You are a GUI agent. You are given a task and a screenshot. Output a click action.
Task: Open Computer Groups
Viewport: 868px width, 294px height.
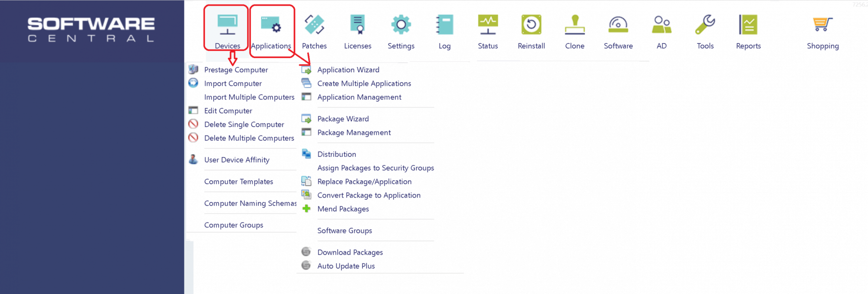tap(234, 225)
